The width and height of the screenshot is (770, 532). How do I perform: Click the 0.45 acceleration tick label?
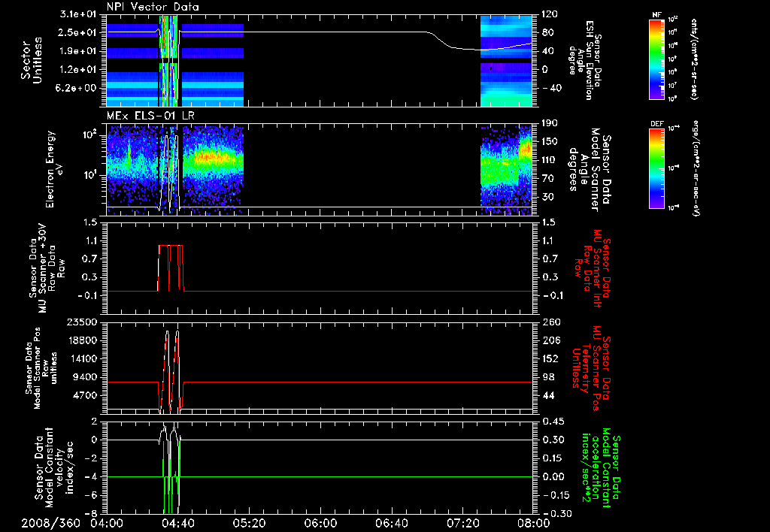coord(553,422)
